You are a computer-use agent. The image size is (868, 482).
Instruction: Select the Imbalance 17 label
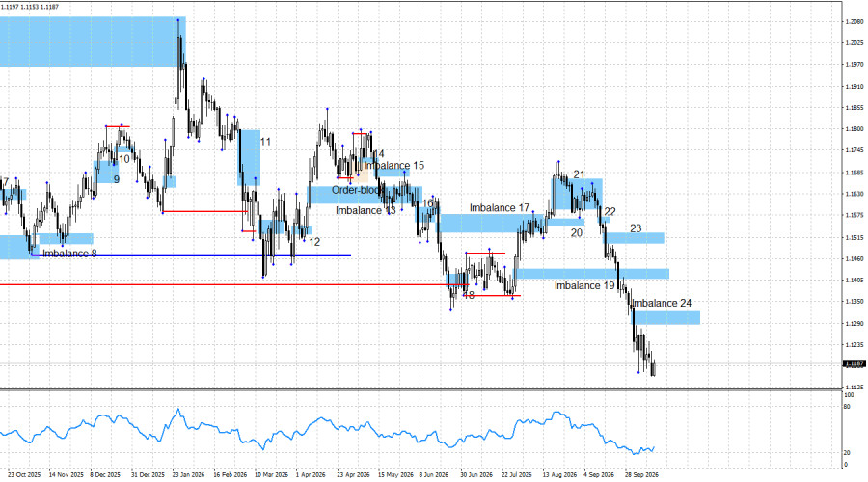click(500, 208)
